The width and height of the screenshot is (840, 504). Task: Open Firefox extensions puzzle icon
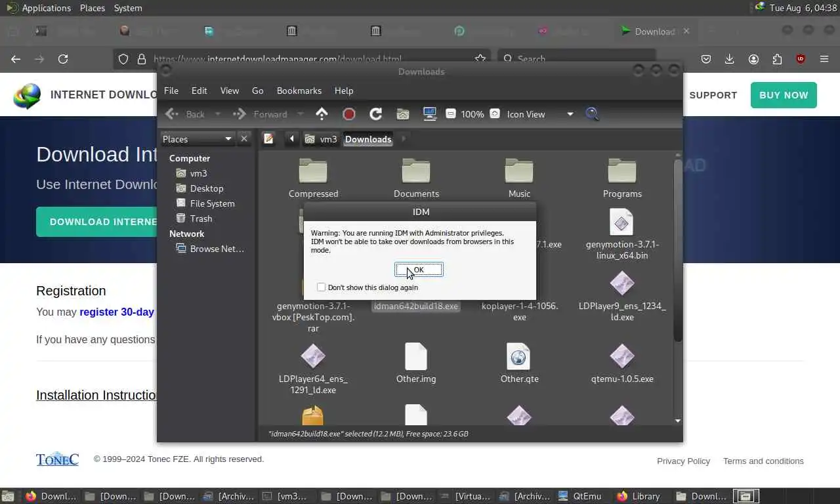coord(777,59)
